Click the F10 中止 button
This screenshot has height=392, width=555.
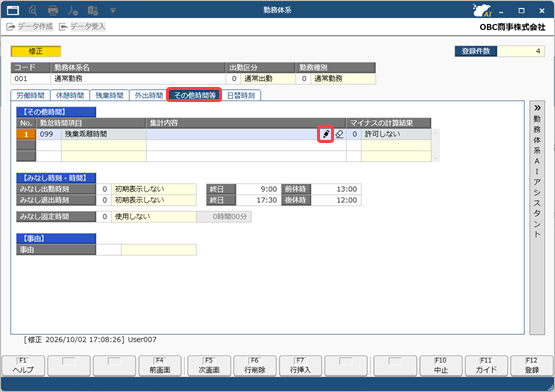[441, 365]
